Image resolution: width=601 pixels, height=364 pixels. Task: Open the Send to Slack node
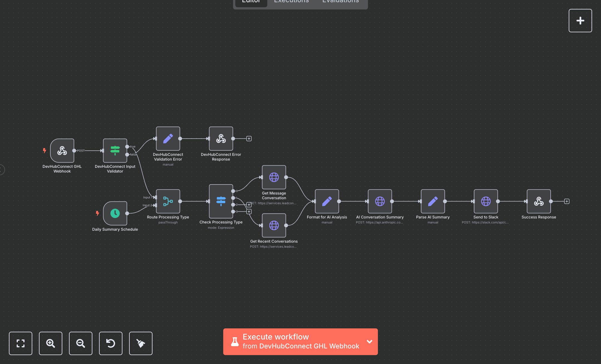coord(486,201)
